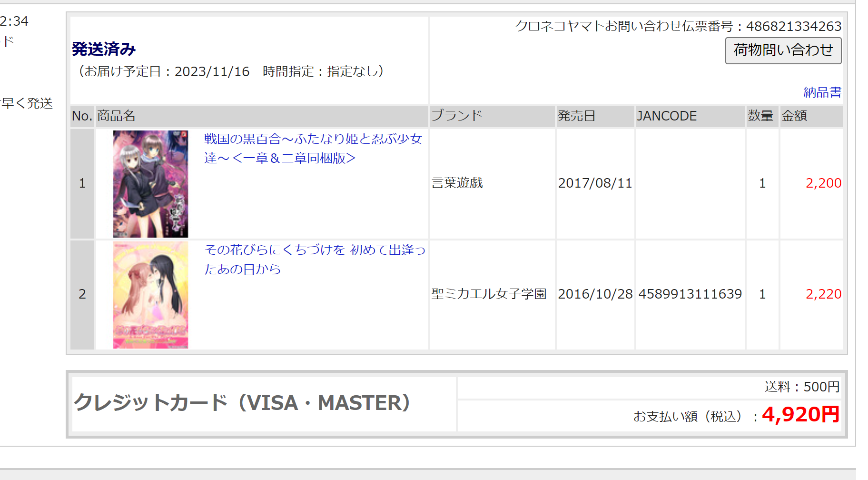
Task: Click the 商品名 column header
Action: tap(117, 116)
